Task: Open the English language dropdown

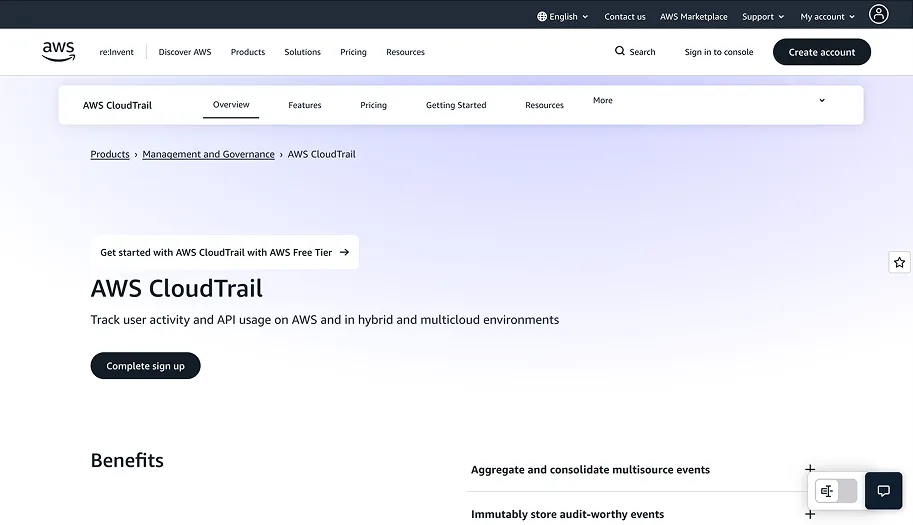Action: [562, 16]
